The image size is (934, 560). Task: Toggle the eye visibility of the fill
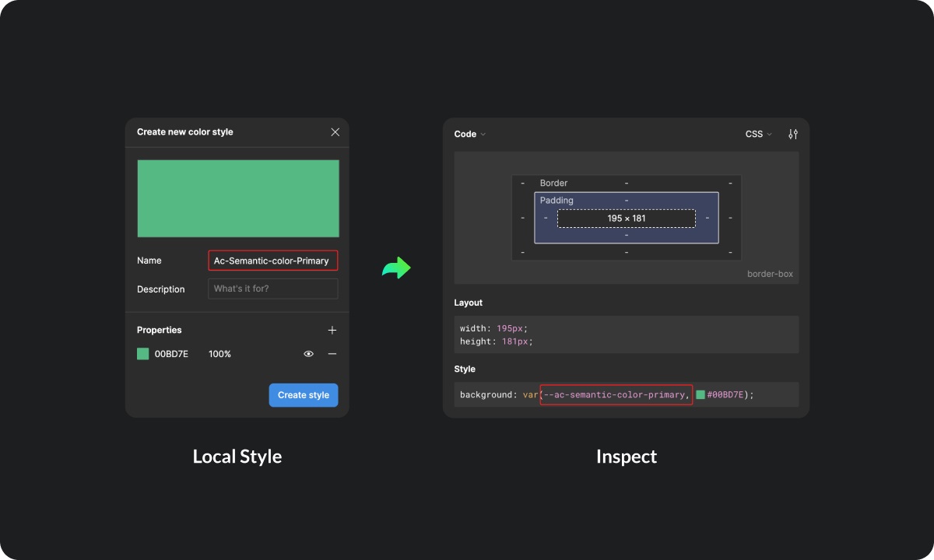[x=309, y=354]
